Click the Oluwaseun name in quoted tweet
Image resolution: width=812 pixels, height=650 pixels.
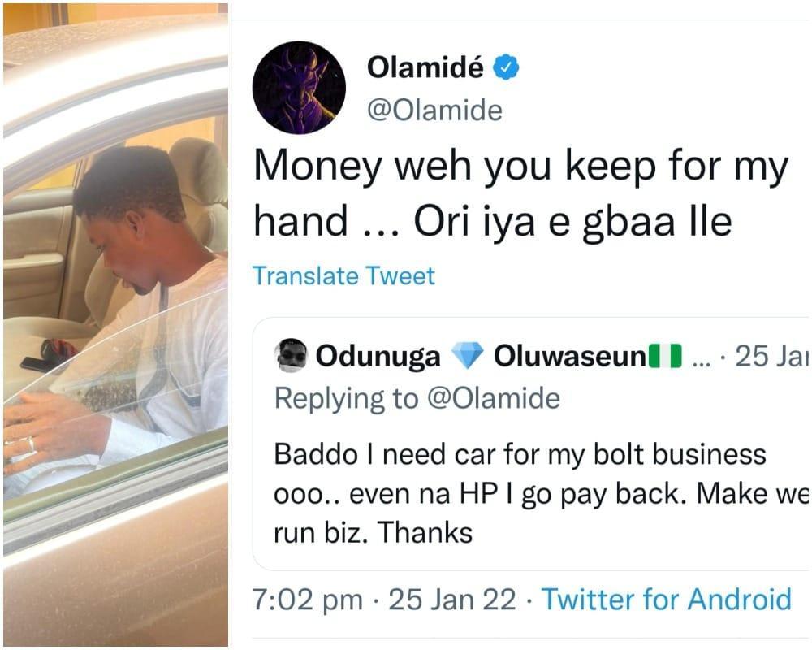[x=569, y=356]
